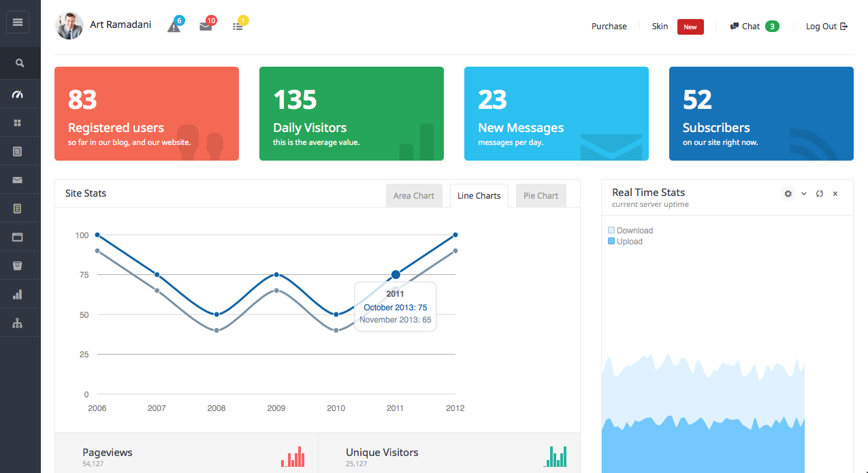
Task: Click the green Chat count badge 3
Action: (x=772, y=27)
